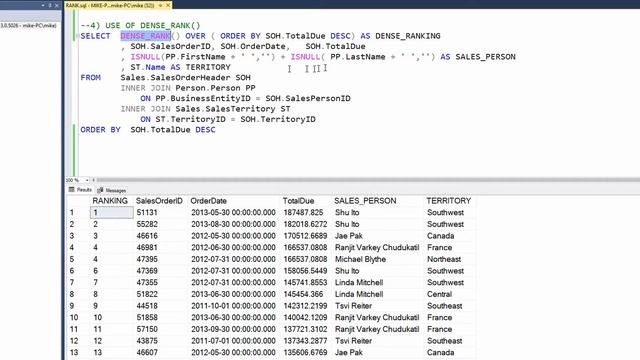Viewport: 640px width, 360px height.
Task: Click TotalDue value 182018.6272
Action: (x=304, y=224)
